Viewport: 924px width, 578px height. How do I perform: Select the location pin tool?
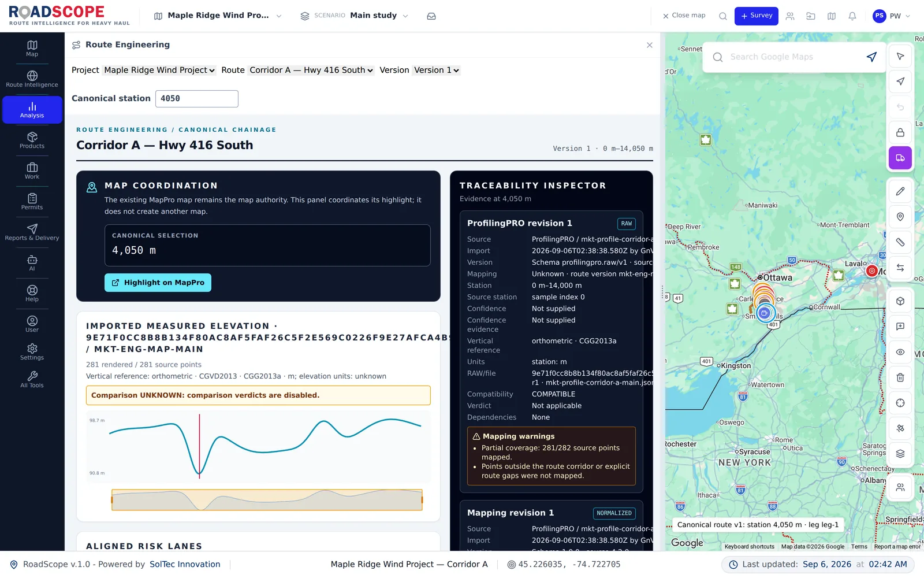pos(900,217)
